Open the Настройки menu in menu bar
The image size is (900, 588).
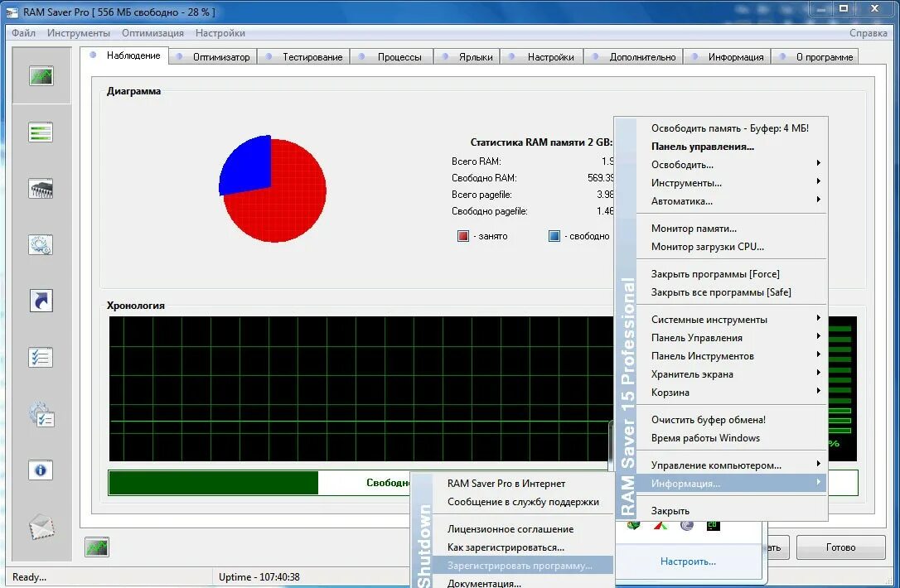coord(220,32)
